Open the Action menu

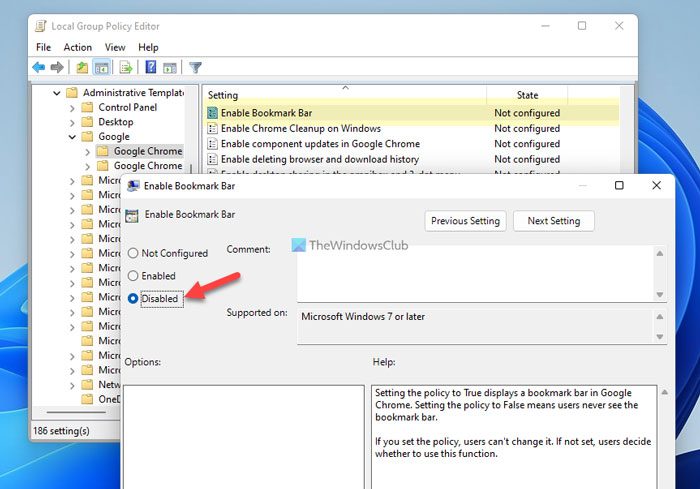78,47
